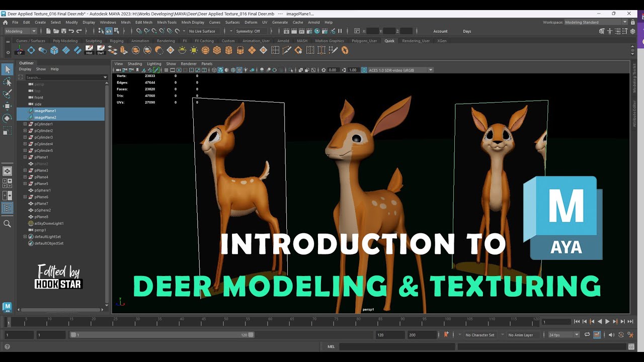The width and height of the screenshot is (644, 362).
Task: Activate the Lasso select tool
Action: tap(8, 81)
